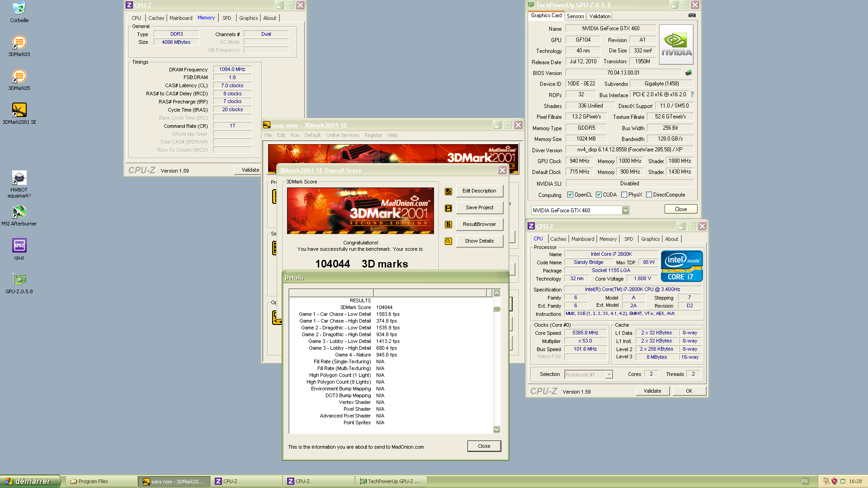Switch to Program Files taskbar item
868x488 pixels.
pos(101,481)
